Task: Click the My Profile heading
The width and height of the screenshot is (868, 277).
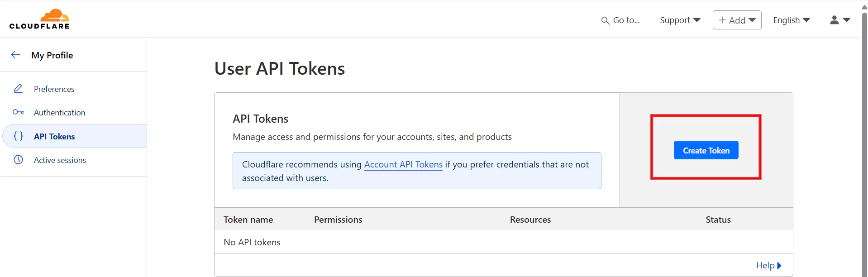Action: (52, 55)
